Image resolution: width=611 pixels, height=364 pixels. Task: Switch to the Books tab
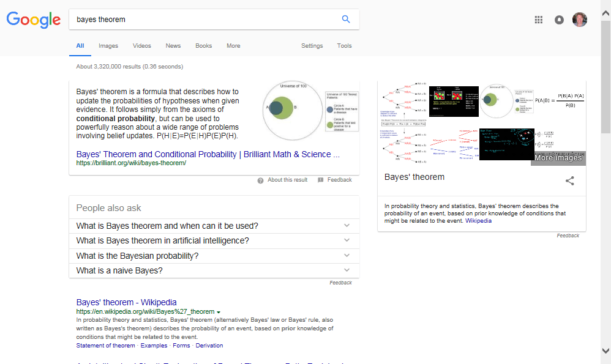(x=203, y=45)
